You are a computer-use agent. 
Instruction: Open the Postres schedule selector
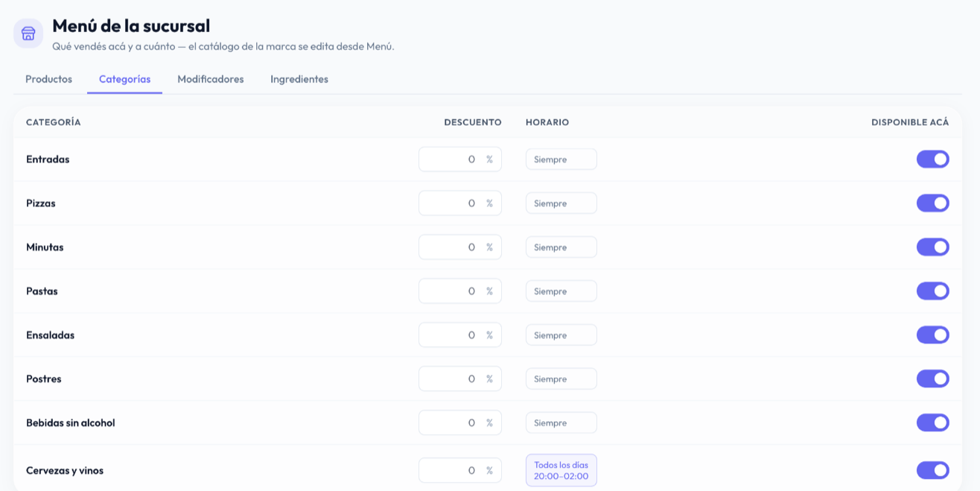click(x=561, y=379)
